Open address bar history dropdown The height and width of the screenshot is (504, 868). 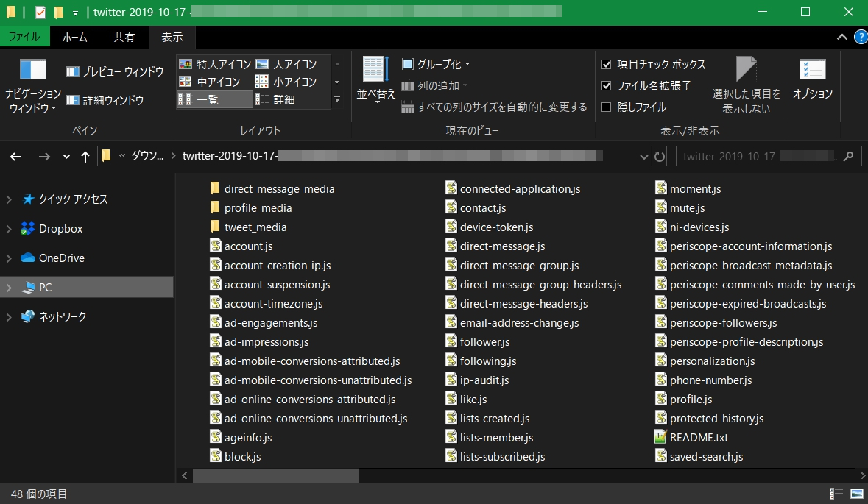tap(643, 157)
